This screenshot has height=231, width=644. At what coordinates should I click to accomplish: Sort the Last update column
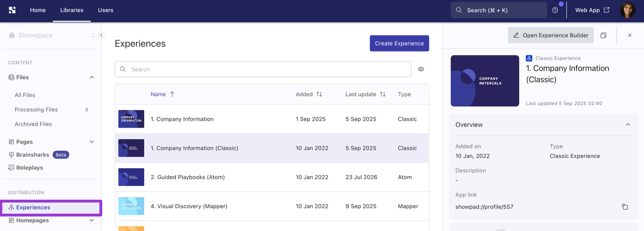click(383, 94)
